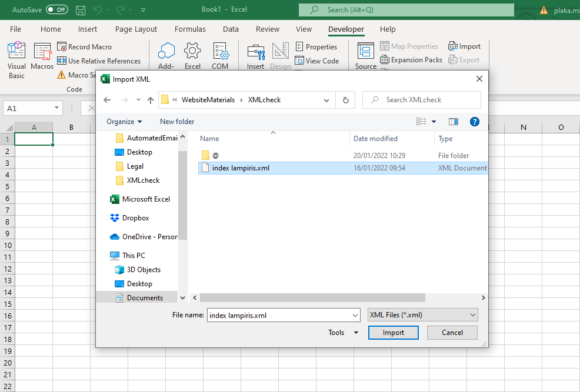Open recent locations dropdown chevron
This screenshot has height=392, width=580.
[138, 100]
